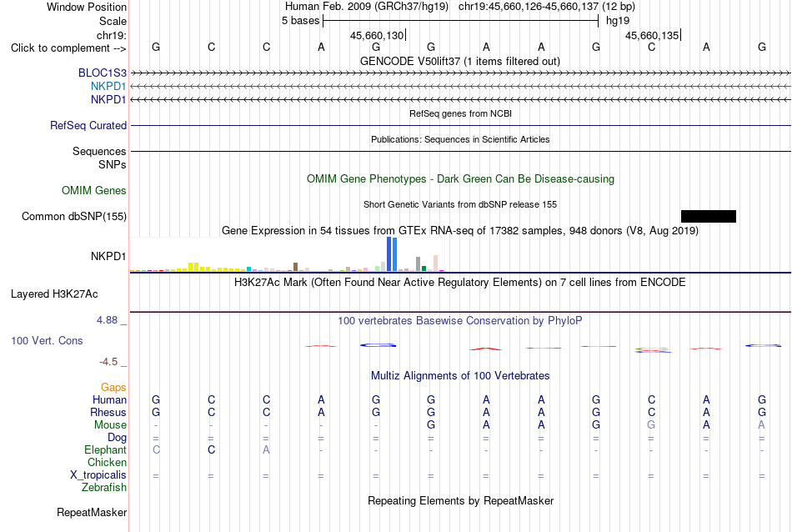Click the 45,660,135 position marker
This screenshot has width=792, height=532.
pos(653,35)
